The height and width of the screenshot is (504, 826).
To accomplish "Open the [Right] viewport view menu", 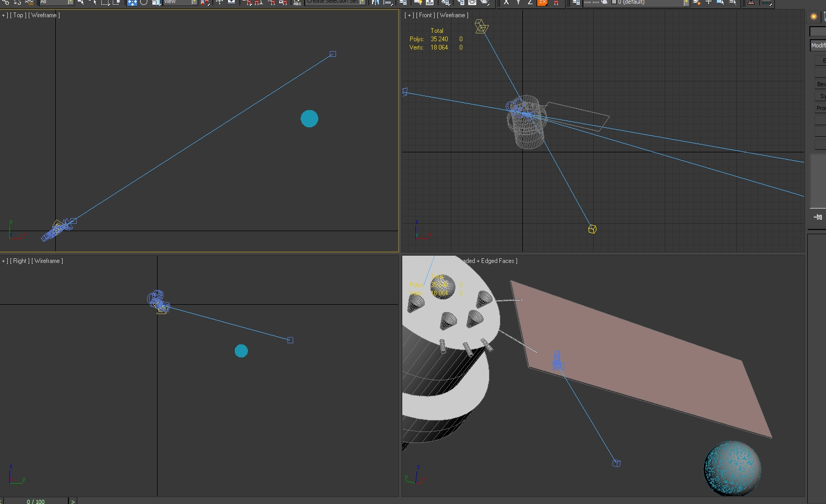I will click(20, 261).
